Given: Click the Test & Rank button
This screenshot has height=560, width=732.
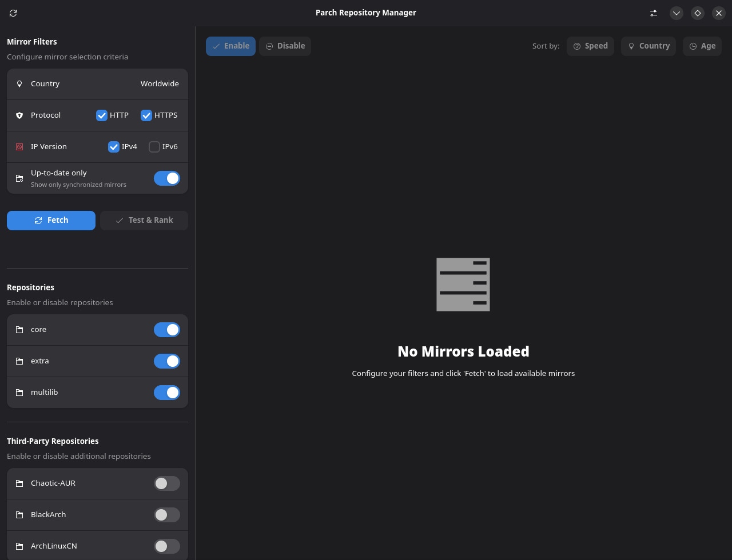Looking at the screenshot, I should (x=144, y=221).
